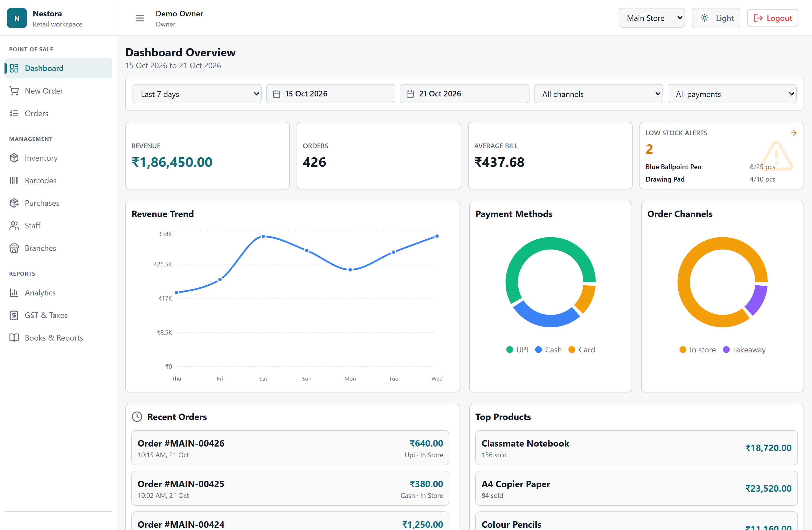Open the New Order menu item
This screenshot has width=812, height=530.
click(58, 91)
